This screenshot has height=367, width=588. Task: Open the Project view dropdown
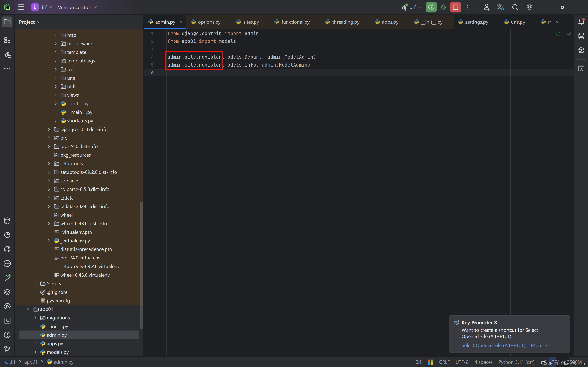coord(30,22)
